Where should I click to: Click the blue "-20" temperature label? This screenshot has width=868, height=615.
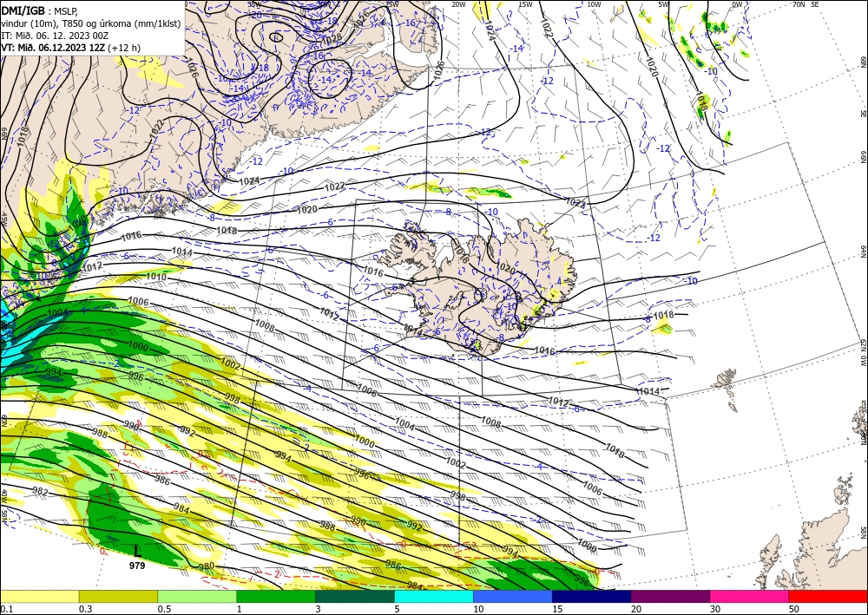click(x=255, y=16)
